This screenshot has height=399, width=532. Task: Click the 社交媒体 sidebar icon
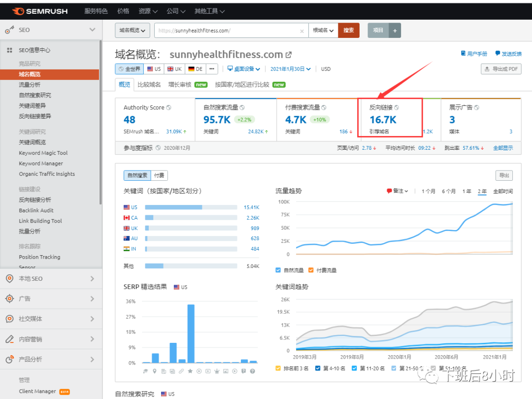[x=9, y=319]
